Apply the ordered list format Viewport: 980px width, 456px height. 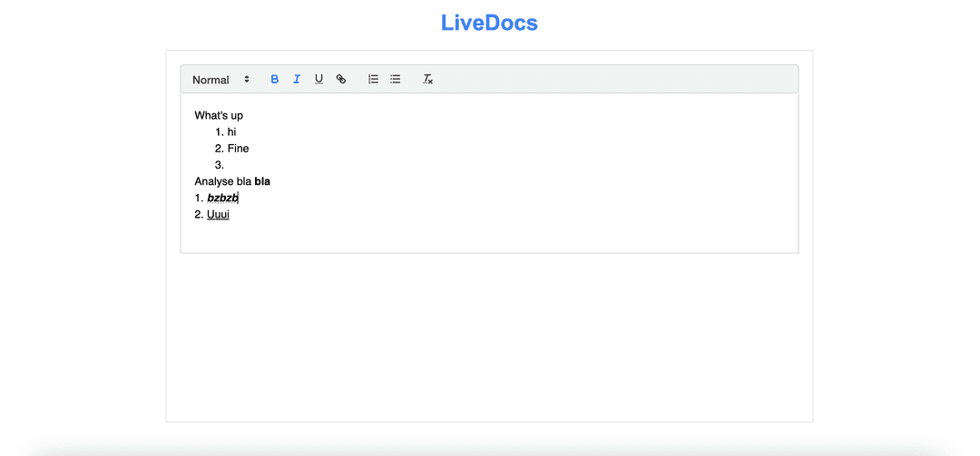[373, 80]
